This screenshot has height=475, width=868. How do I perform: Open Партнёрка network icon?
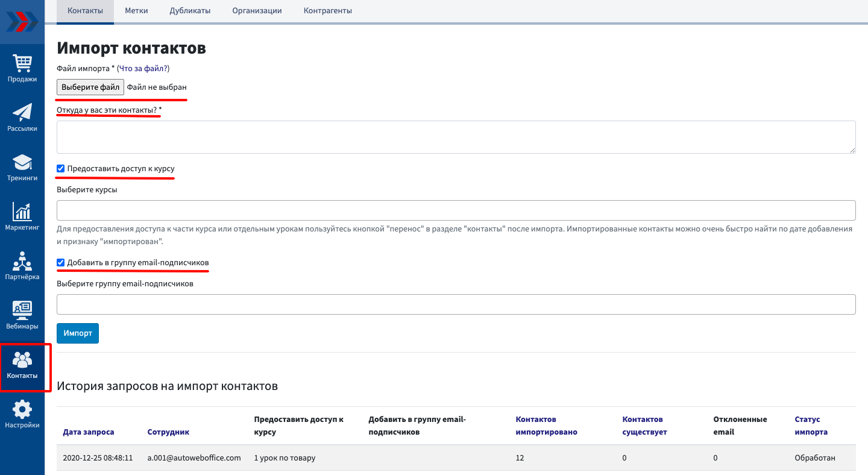(x=22, y=262)
